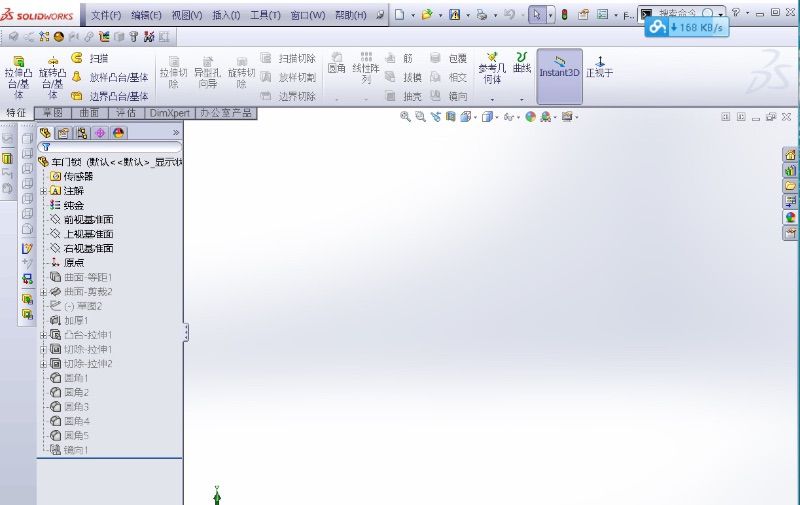Viewport: 800px width, 505px height.
Task: Click the 拉伸凸台/基体 extrude boss tool
Action: click(x=18, y=76)
